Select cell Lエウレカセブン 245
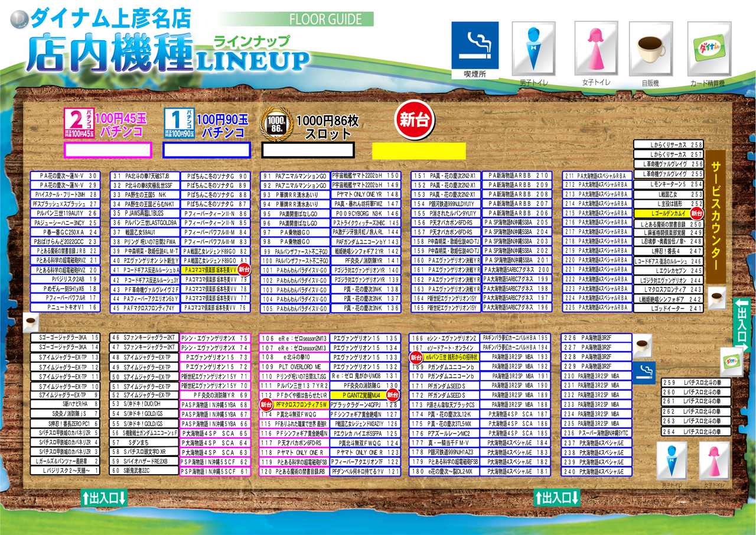Viewport: 756px width, 535px height. point(669,271)
